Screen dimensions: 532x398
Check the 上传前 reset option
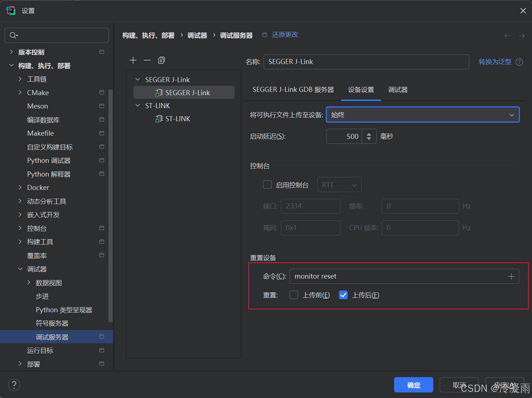coord(294,295)
